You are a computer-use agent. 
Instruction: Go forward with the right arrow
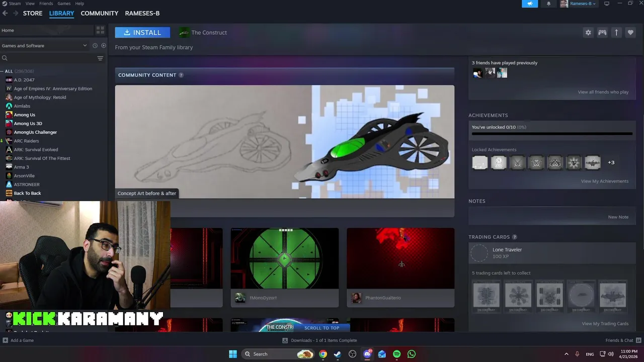15,14
